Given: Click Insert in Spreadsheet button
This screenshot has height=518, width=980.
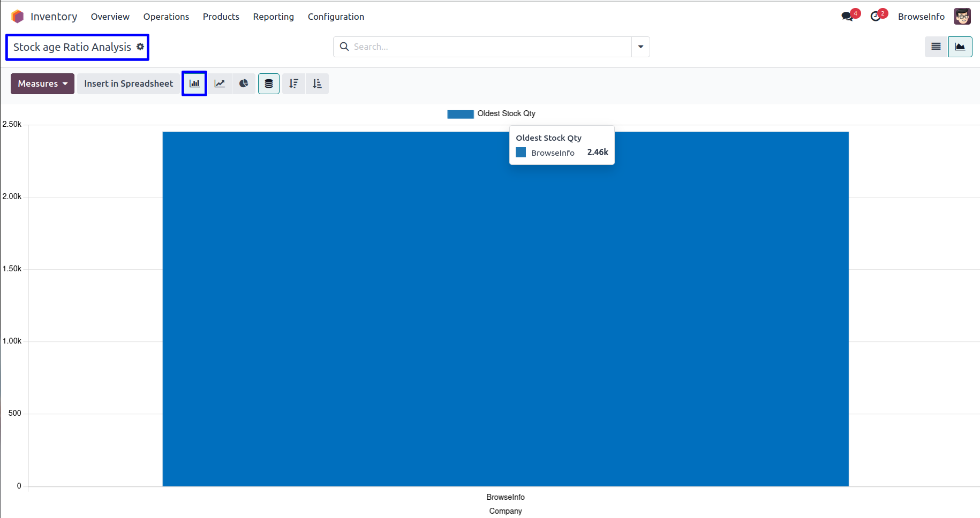Looking at the screenshot, I should pos(129,83).
